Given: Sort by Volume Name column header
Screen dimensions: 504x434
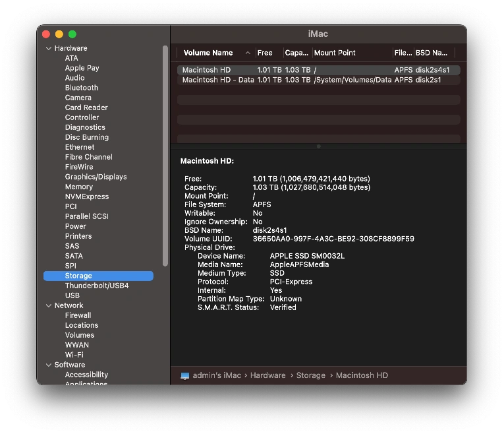Looking at the screenshot, I should click(x=208, y=53).
